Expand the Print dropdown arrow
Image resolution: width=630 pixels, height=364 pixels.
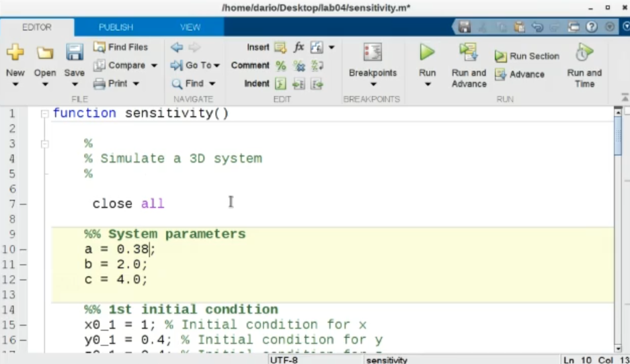(136, 84)
